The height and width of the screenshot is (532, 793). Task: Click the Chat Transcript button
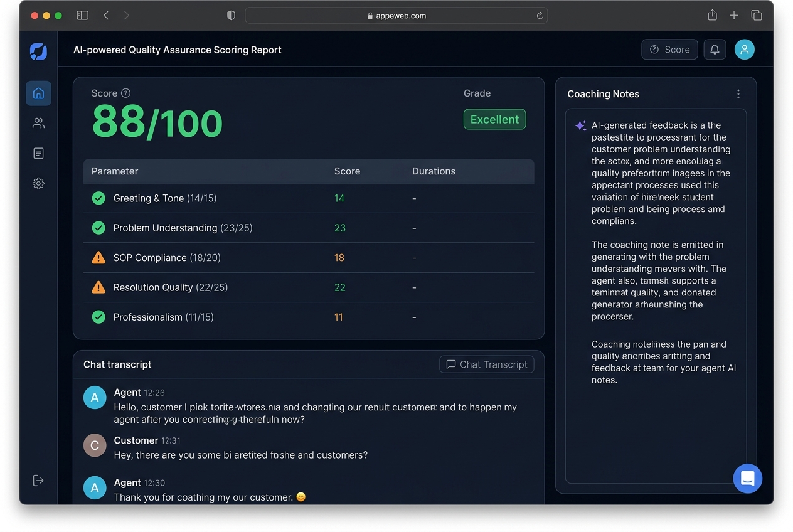click(487, 364)
